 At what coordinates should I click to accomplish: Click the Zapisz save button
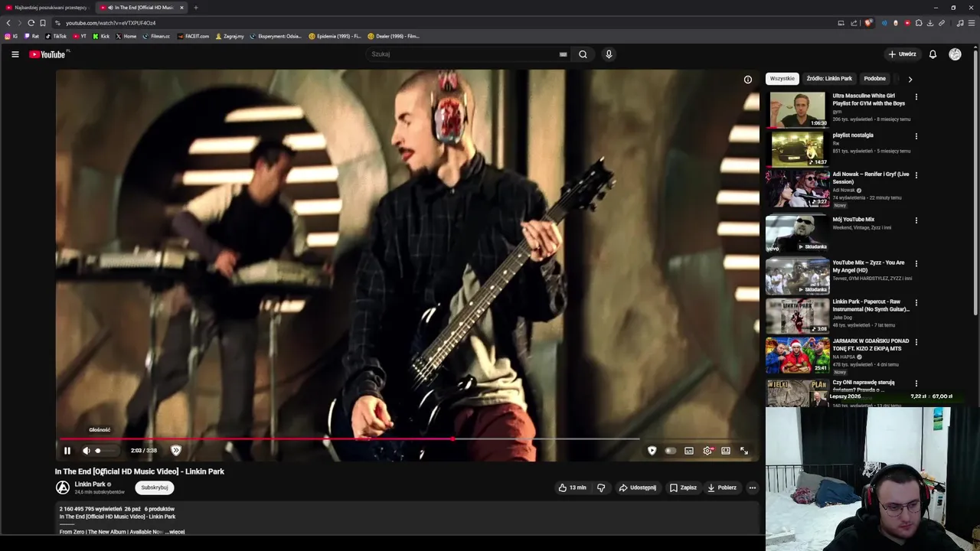click(x=683, y=487)
